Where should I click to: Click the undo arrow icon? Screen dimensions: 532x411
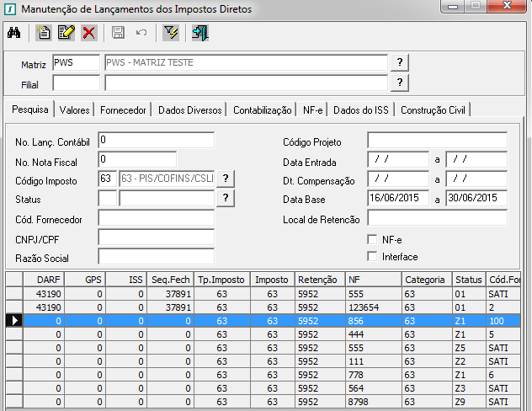coord(141,33)
